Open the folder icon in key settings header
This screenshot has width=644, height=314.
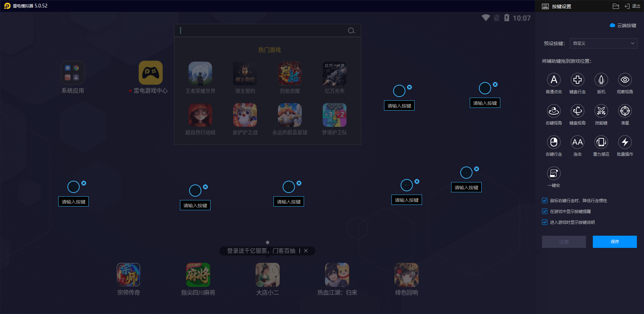616,6
